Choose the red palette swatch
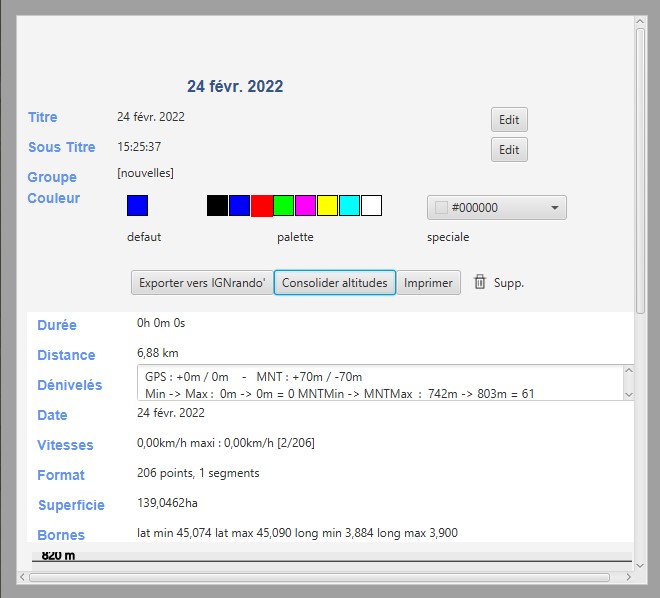Image resolution: width=660 pixels, height=598 pixels. click(x=262, y=206)
